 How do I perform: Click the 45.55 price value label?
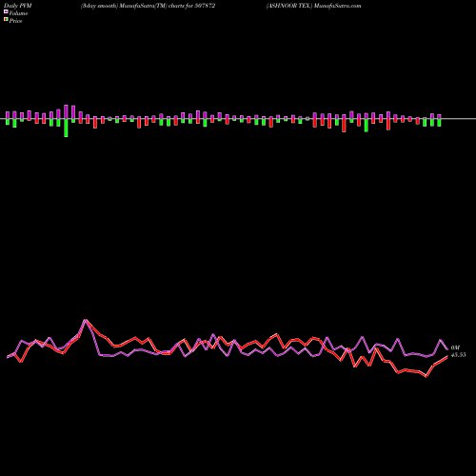point(459,355)
